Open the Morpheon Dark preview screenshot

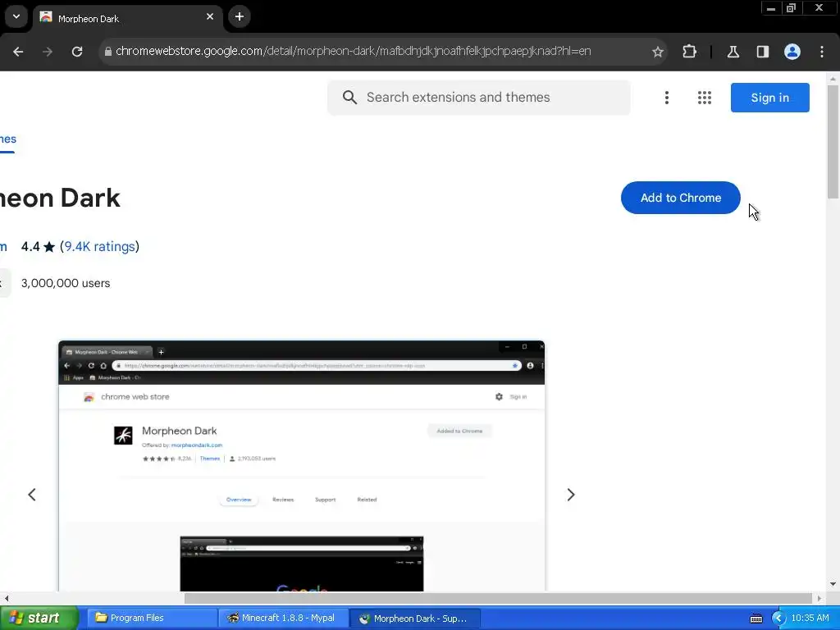302,466
